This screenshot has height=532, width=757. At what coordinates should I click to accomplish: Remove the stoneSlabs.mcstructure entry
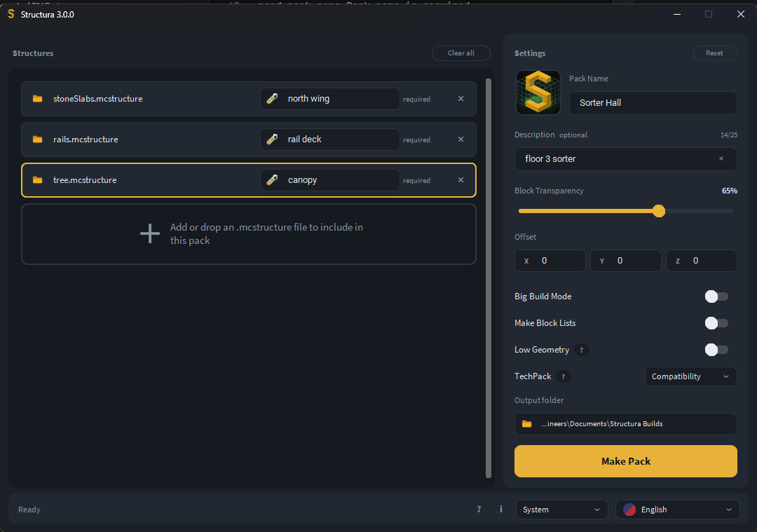461,99
